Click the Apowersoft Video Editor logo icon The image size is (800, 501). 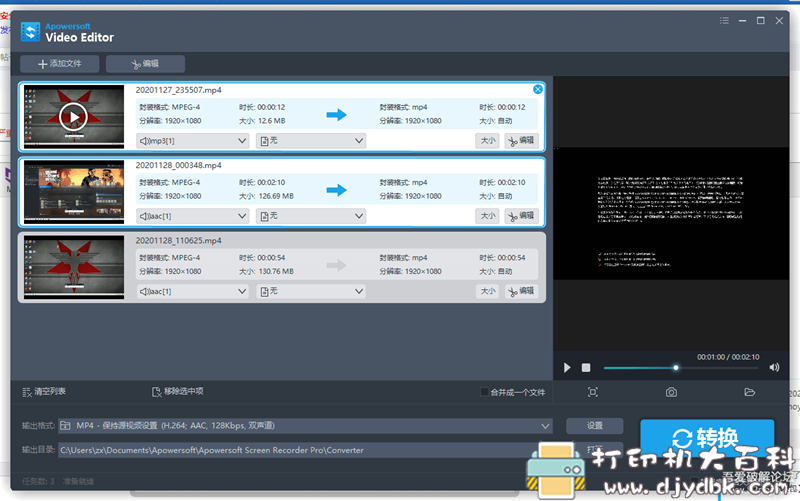(30, 32)
